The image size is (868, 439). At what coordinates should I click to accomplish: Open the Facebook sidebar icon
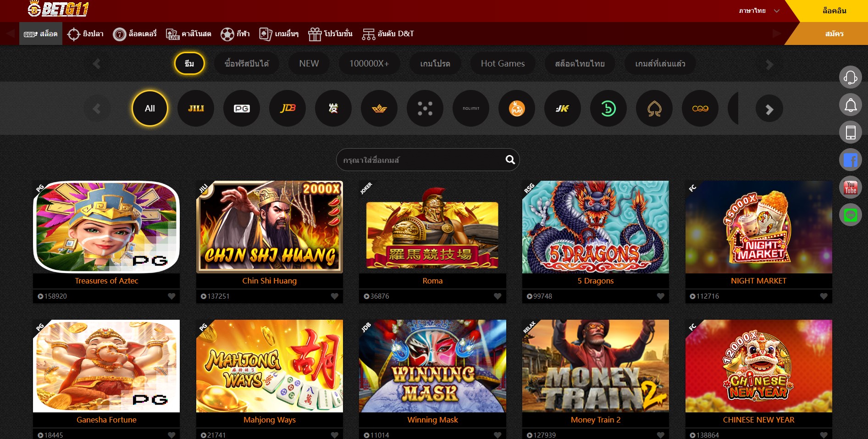[851, 160]
